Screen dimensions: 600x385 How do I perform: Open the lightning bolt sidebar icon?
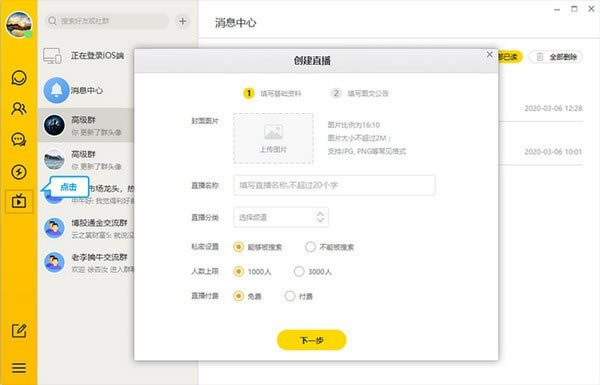point(19,172)
